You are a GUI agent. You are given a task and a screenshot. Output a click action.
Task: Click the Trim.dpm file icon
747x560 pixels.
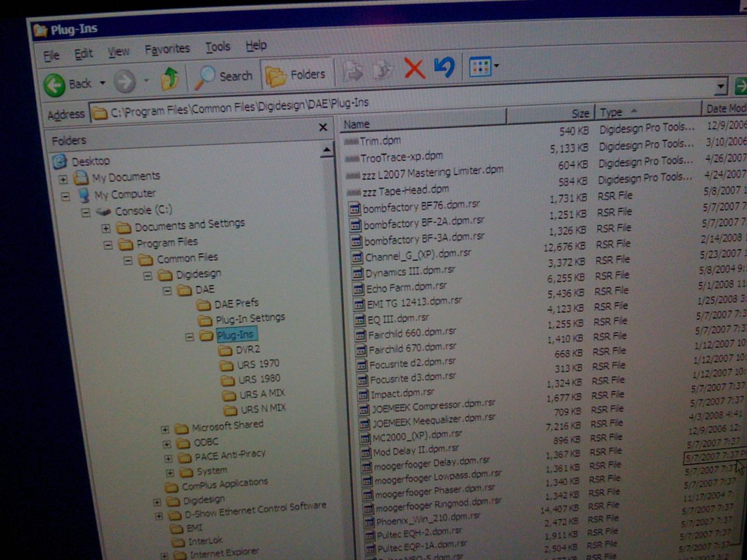tap(351, 142)
